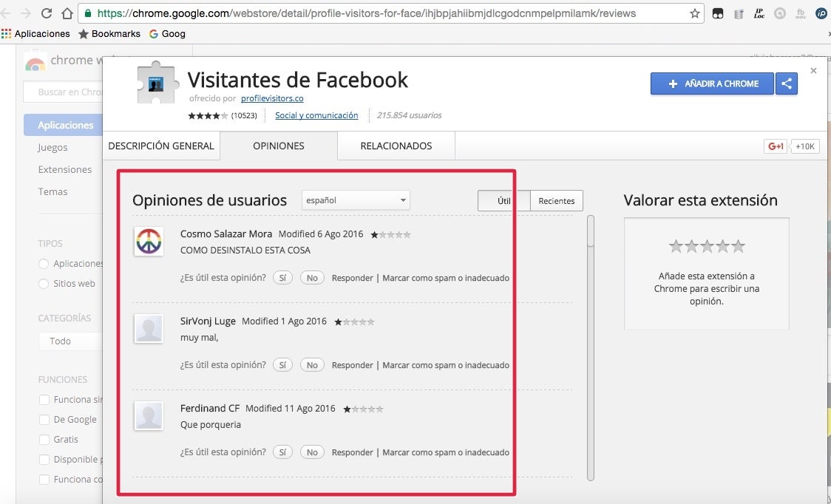Click No on Ferdinand CF's review
This screenshot has width=831, height=504.
(x=312, y=452)
